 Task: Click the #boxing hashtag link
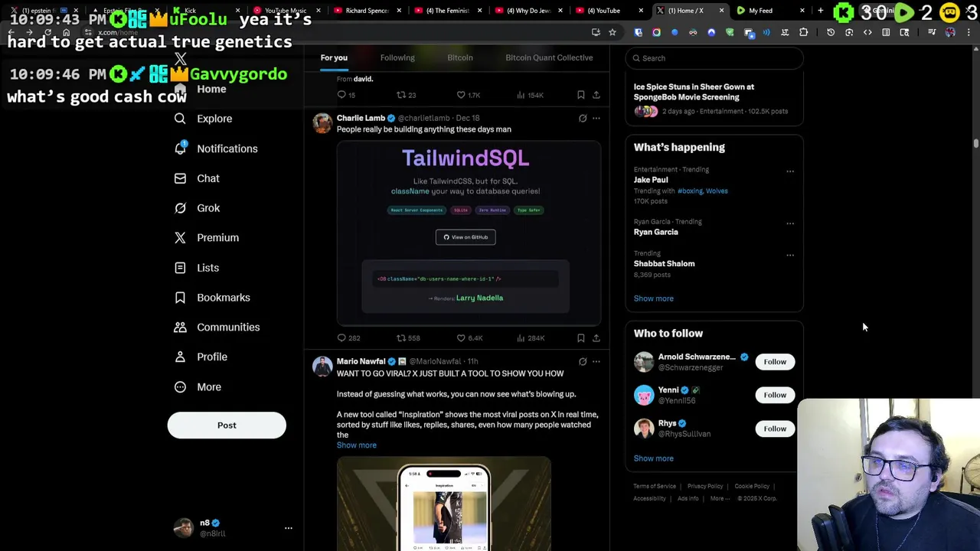[690, 191]
